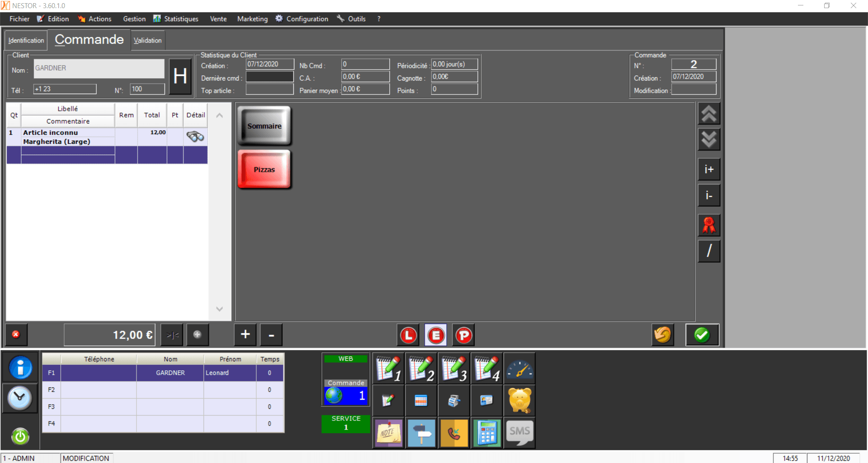This screenshot has height=463, width=868.
Task: Open the Actions menu
Action: (x=95, y=19)
